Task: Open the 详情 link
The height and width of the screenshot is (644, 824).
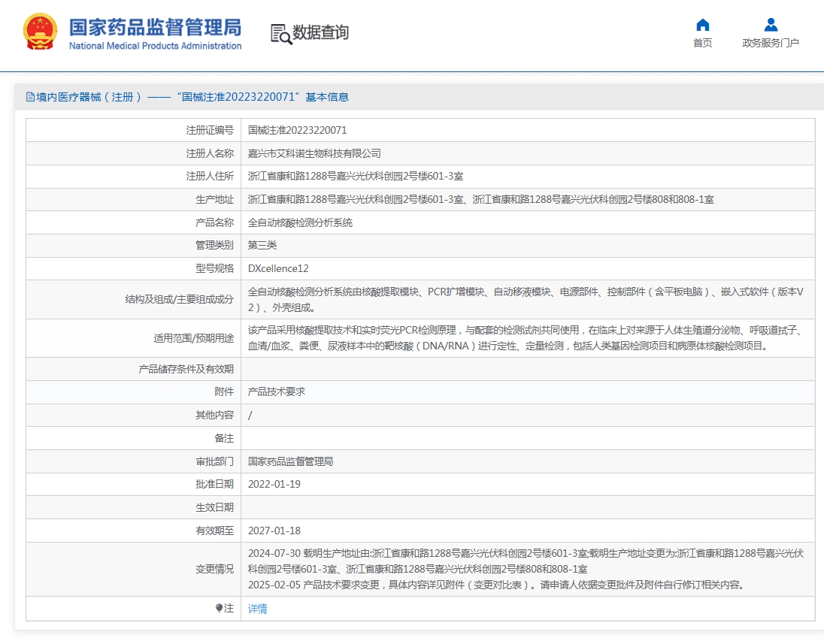Action: [x=257, y=609]
